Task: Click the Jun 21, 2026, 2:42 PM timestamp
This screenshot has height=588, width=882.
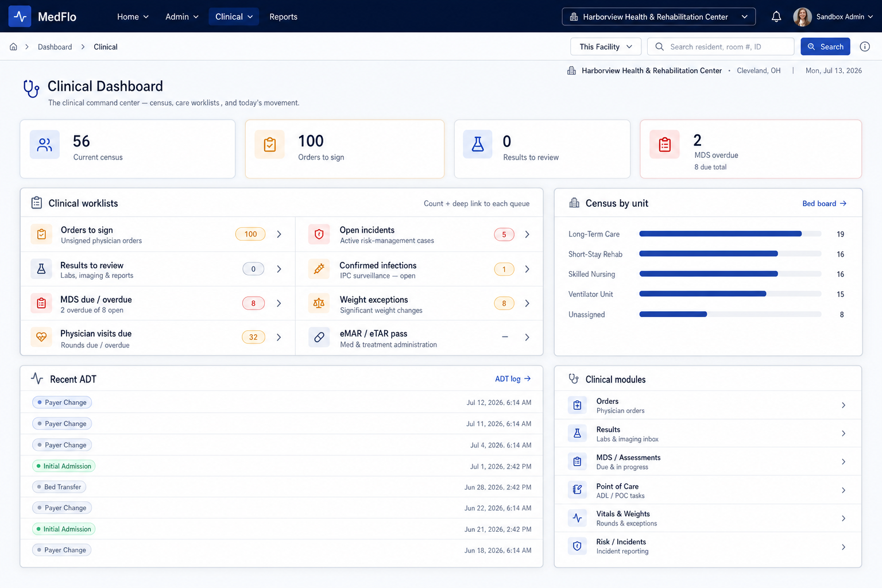Action: [x=498, y=529]
